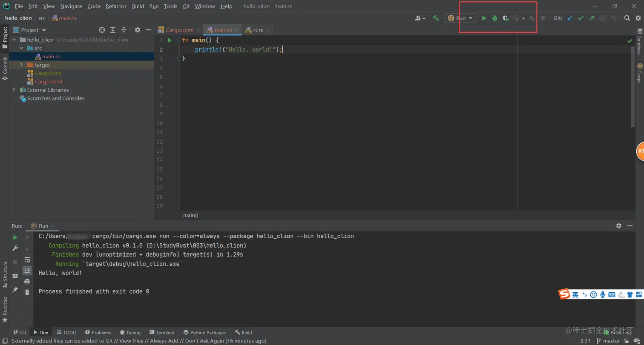644x345 pixels.
Task: Click the gutter run arrow beside fn main
Action: [x=169, y=40]
